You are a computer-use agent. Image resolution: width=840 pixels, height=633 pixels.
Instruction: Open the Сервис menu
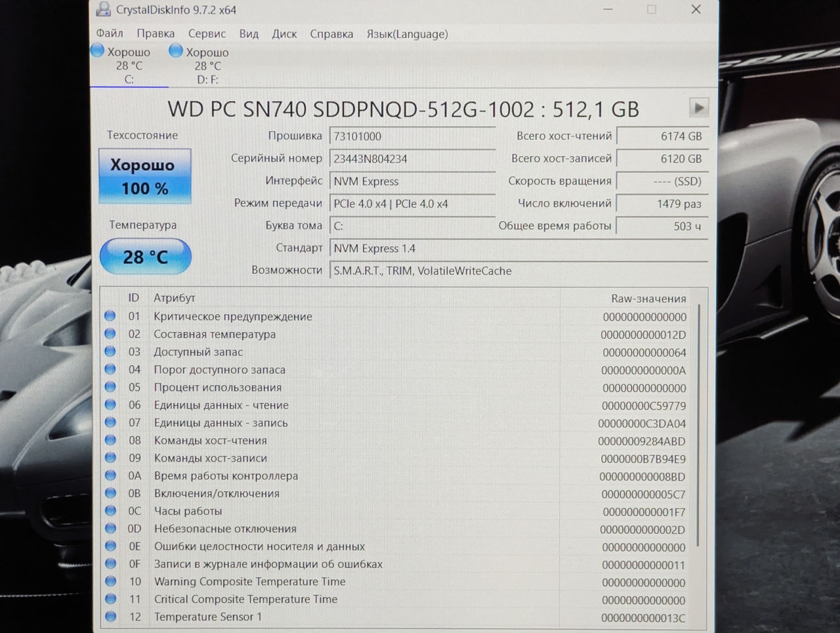click(x=207, y=33)
